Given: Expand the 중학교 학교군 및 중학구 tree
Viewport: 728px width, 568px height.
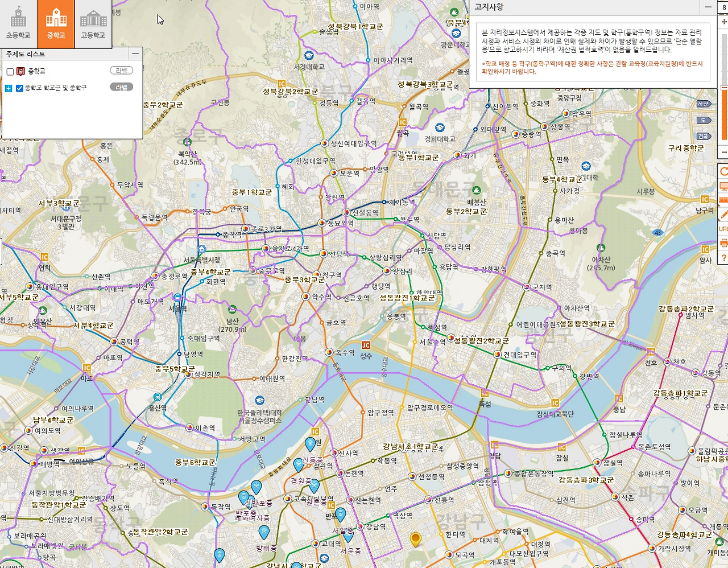Looking at the screenshot, I should tap(9, 88).
